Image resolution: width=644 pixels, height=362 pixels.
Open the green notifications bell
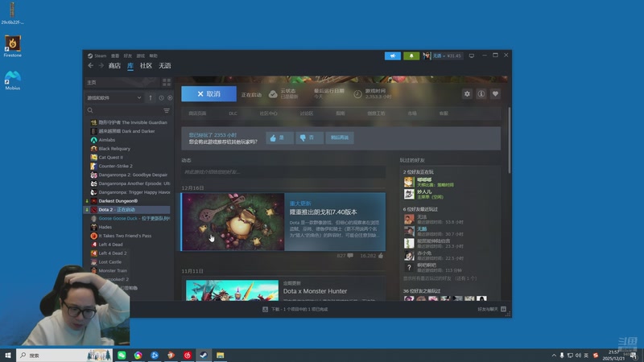point(411,56)
